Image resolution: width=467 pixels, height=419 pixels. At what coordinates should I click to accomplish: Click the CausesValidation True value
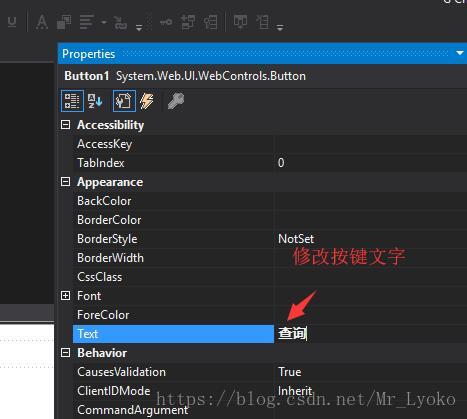(290, 372)
